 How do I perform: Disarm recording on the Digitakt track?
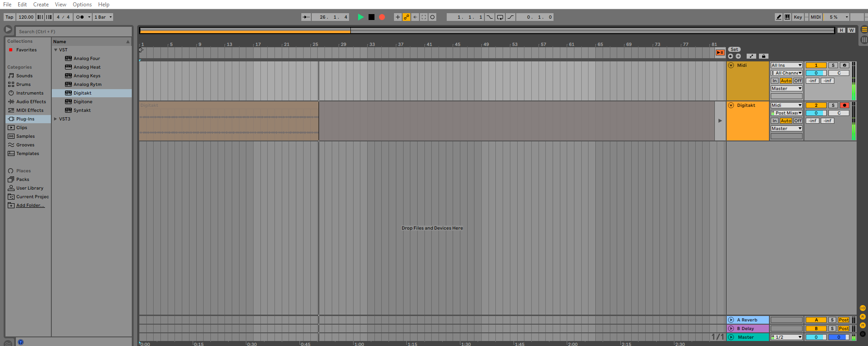tap(844, 105)
